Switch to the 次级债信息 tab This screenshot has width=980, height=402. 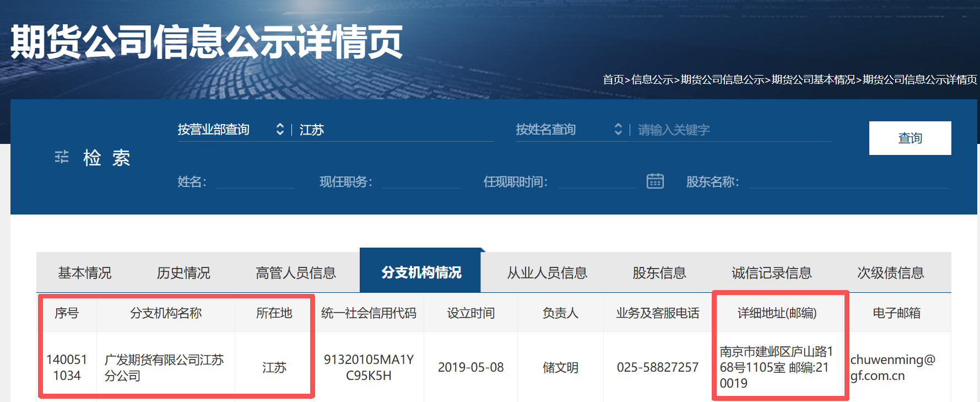[x=891, y=272]
